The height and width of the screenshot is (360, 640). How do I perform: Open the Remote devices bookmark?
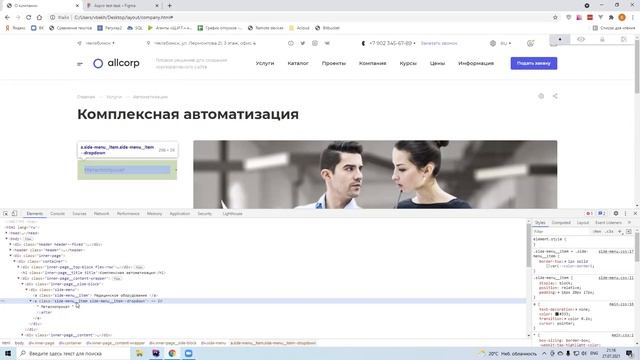[265, 28]
